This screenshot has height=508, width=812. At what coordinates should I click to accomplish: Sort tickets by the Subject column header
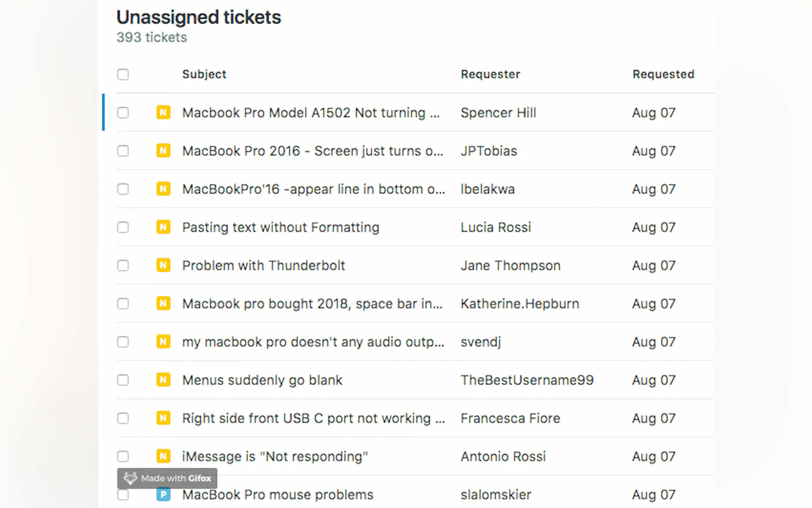tap(204, 74)
